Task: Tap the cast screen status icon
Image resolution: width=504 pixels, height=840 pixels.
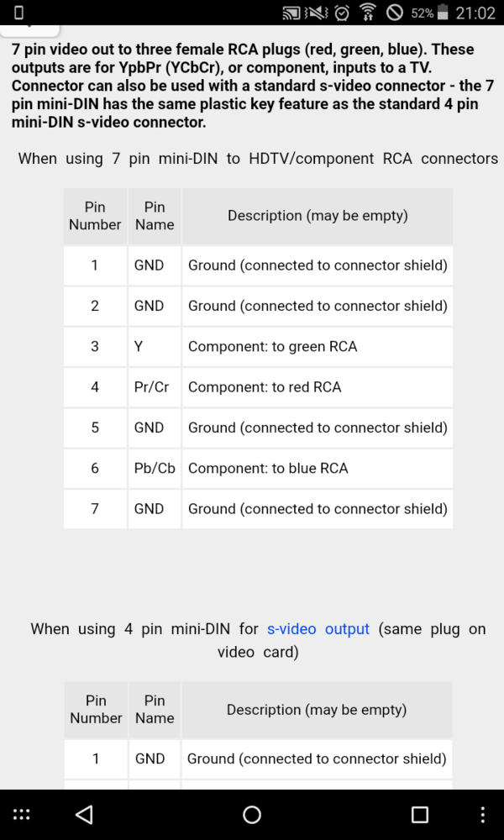Action: (x=291, y=13)
